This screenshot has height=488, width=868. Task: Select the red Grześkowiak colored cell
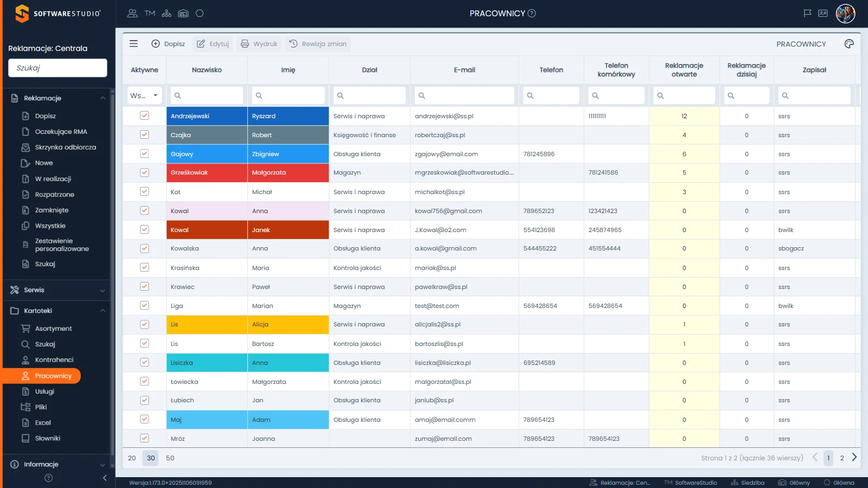[207, 173]
